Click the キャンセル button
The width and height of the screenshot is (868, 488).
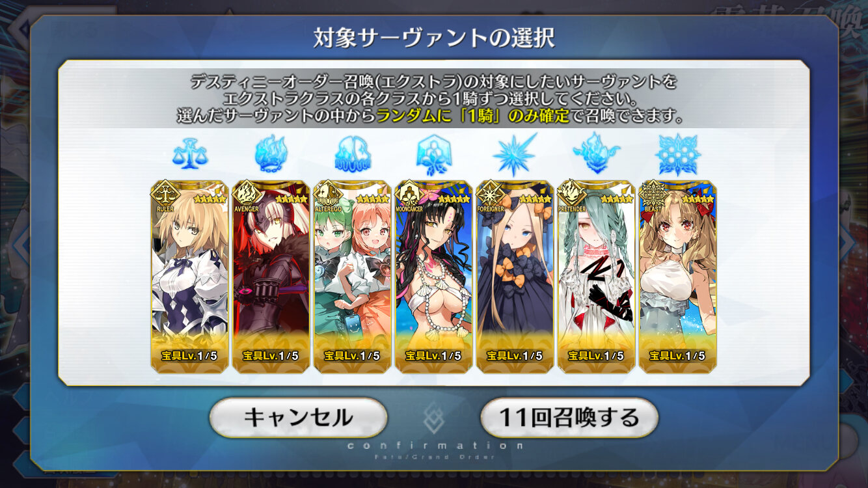point(298,417)
